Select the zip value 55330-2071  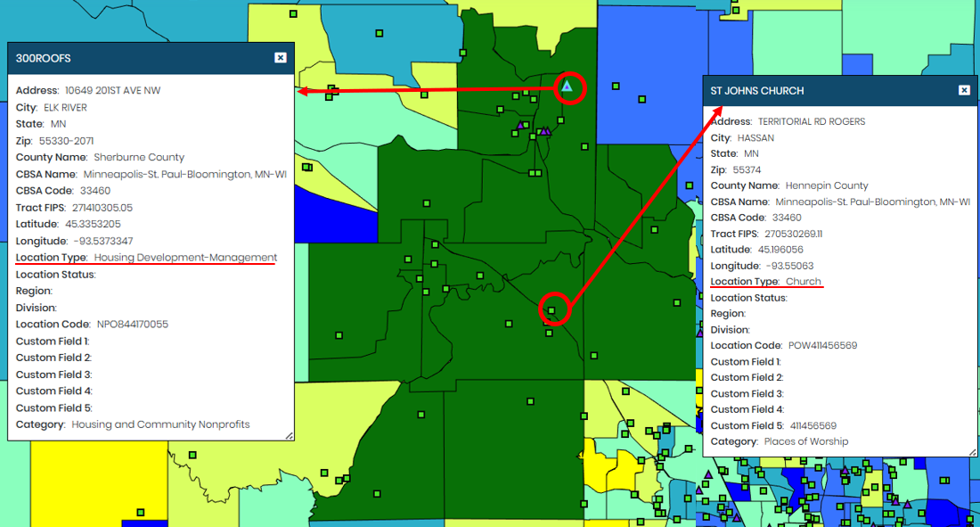click(x=66, y=141)
